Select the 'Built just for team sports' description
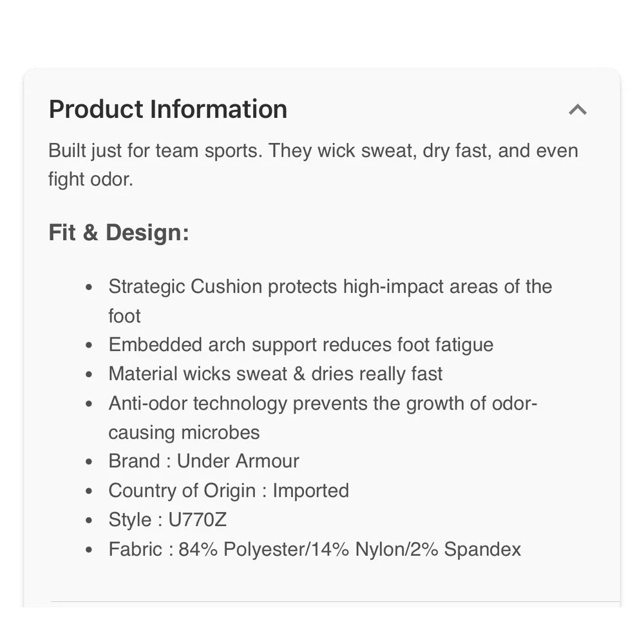Viewport: 644px width, 644px height. pos(314,165)
